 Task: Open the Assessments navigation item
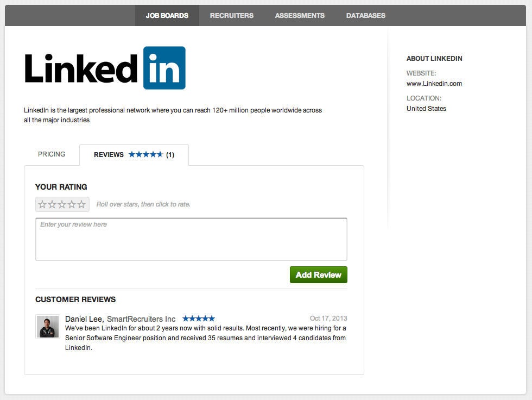click(x=300, y=16)
